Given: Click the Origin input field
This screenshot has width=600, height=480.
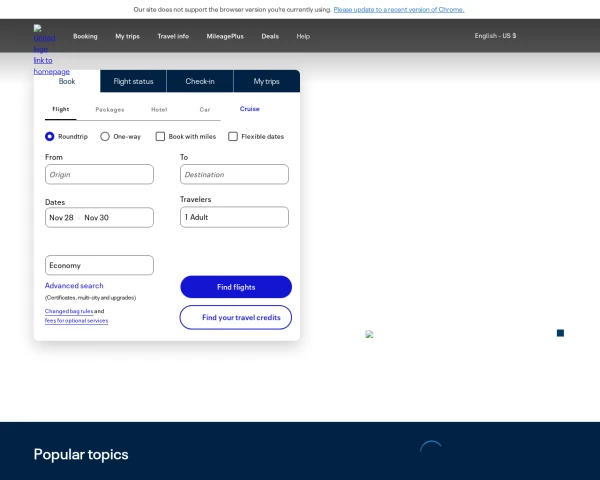Looking at the screenshot, I should (99, 174).
